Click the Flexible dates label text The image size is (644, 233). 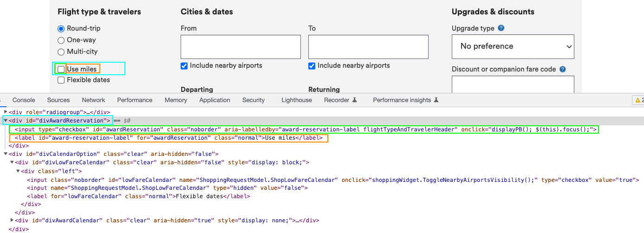click(x=88, y=80)
